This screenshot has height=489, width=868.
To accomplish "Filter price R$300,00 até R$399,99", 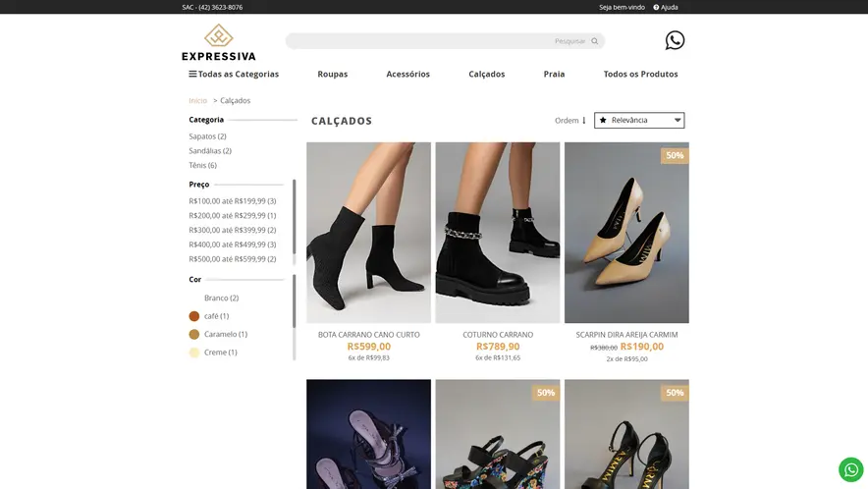I will point(233,230).
